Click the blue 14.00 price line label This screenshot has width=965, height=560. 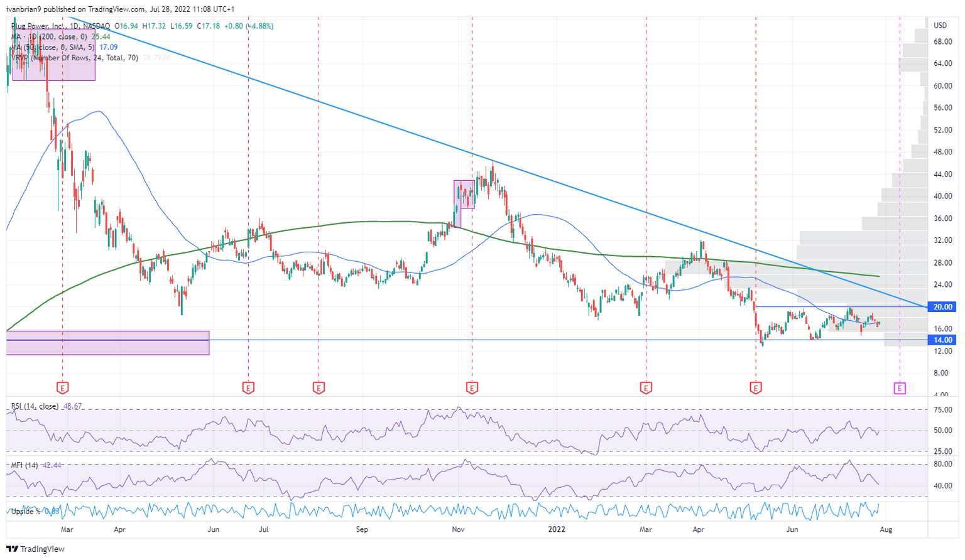(x=943, y=340)
